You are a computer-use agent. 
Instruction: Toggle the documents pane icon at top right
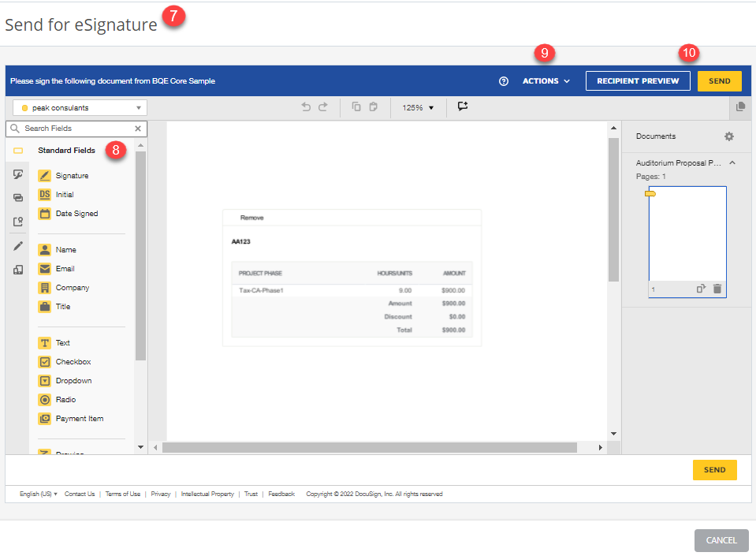coord(740,106)
